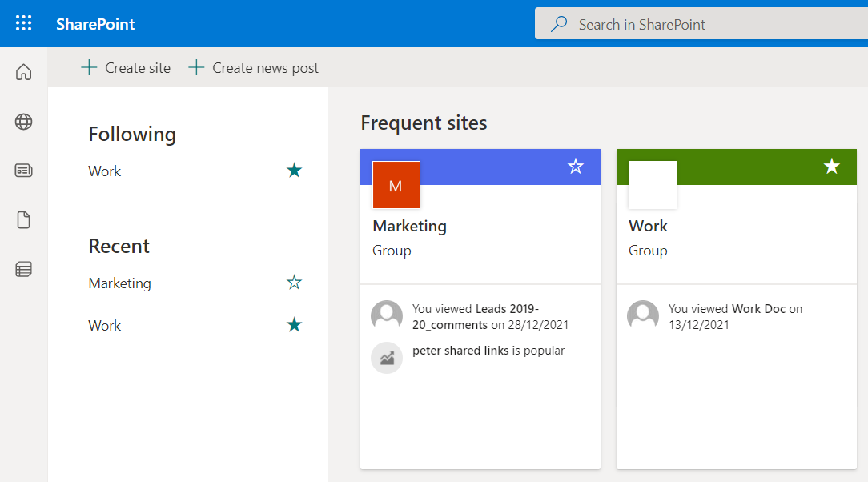Click user avatar on Marketing card
Image resolution: width=868 pixels, height=482 pixels.
387,316
